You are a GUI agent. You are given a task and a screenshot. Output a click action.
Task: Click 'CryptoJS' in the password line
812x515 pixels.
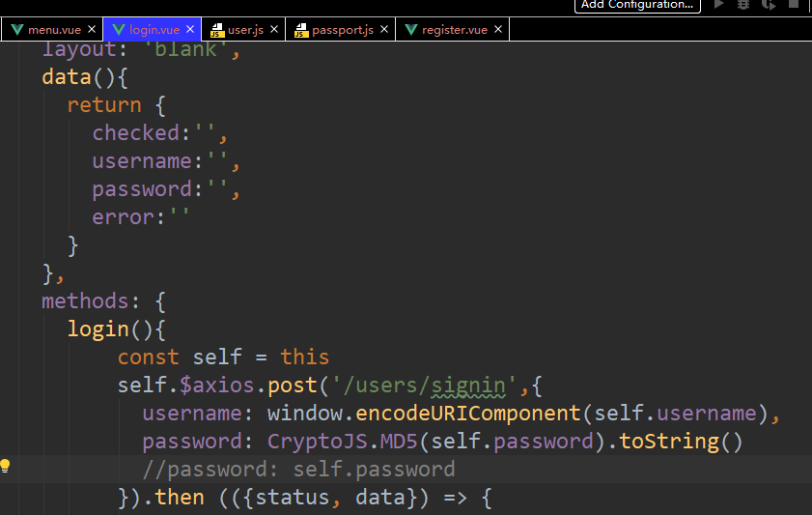tap(317, 442)
